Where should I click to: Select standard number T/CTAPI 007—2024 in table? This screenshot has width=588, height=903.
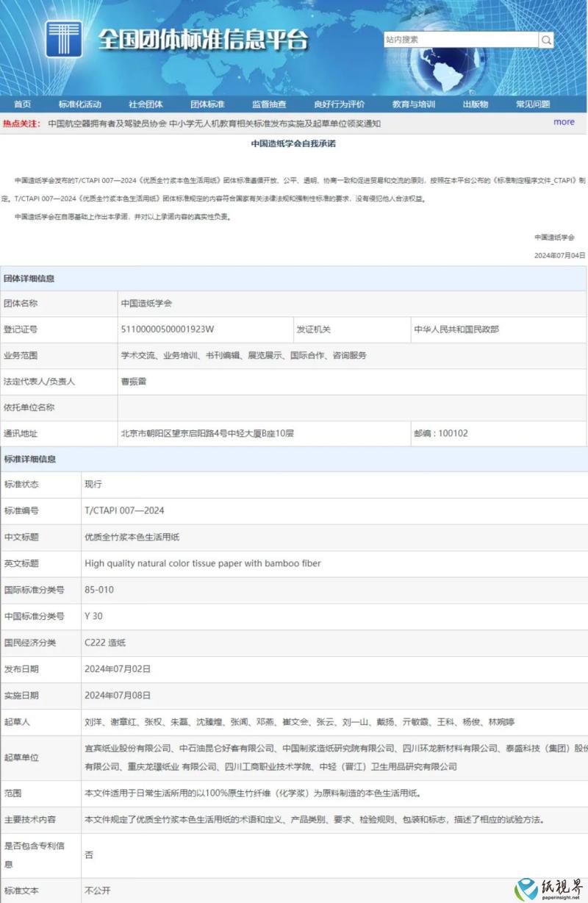[124, 510]
